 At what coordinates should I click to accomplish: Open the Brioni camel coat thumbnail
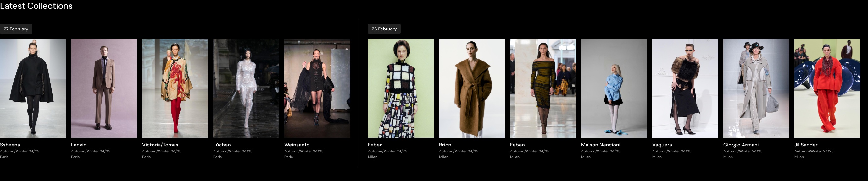[x=472, y=88]
